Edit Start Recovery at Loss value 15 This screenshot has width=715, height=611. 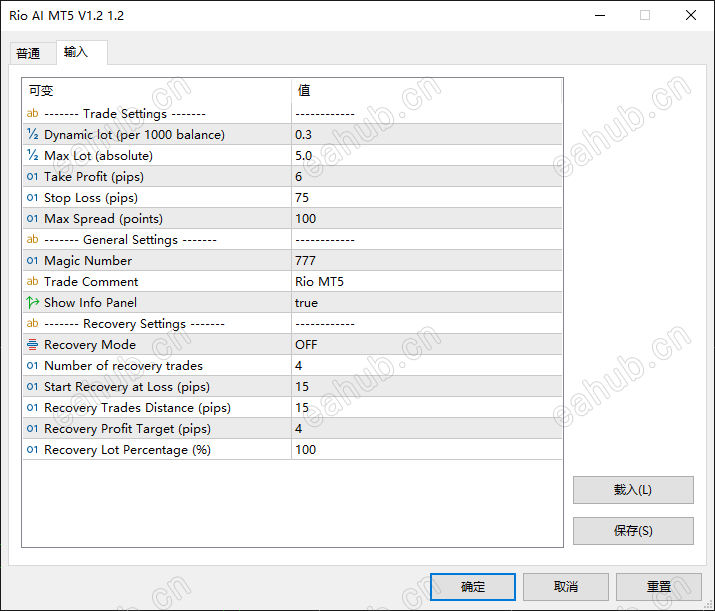coord(426,387)
